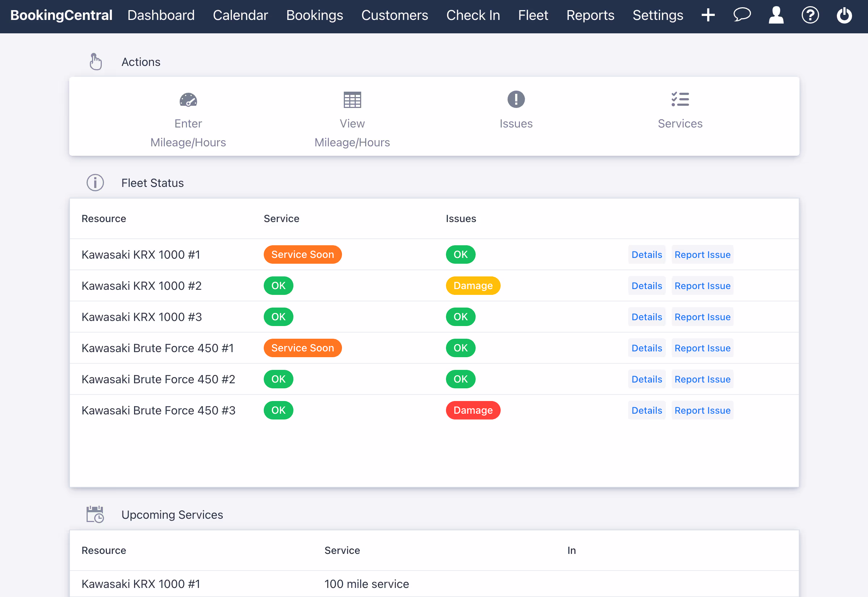This screenshot has height=597, width=868.
Task: Select 'Kawasaki KRX 1000 #3' resource name
Action: pyautogui.click(x=141, y=317)
